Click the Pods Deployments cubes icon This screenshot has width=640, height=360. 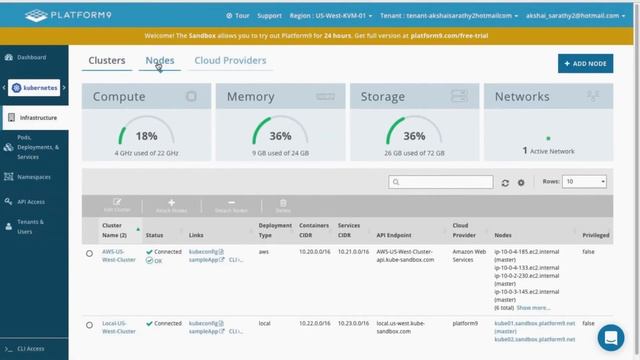(9, 147)
